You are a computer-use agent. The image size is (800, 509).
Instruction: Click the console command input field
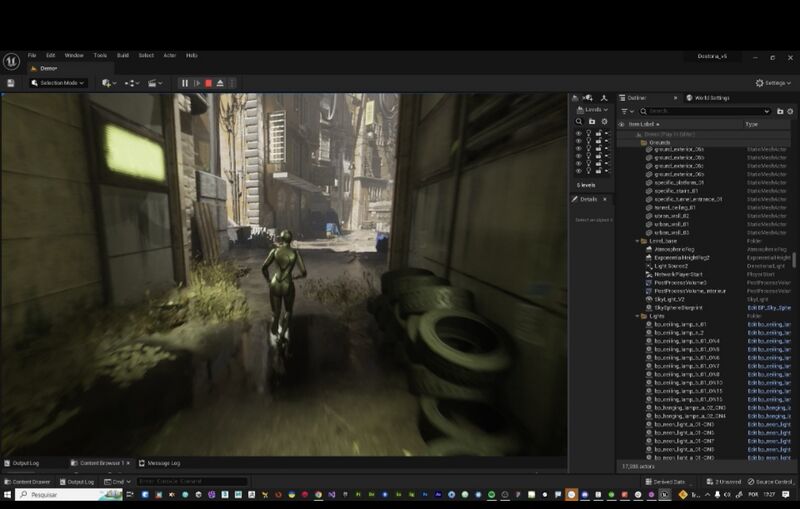pos(192,481)
